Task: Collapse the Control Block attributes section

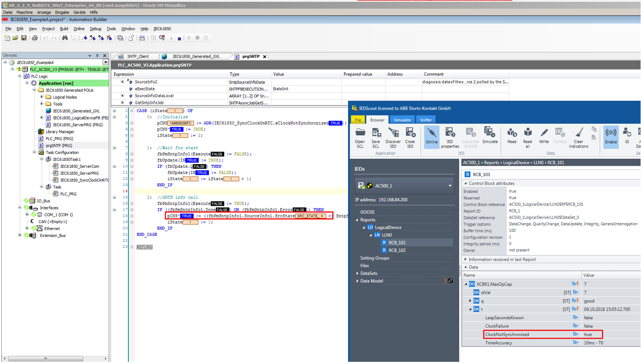Action: point(466,184)
